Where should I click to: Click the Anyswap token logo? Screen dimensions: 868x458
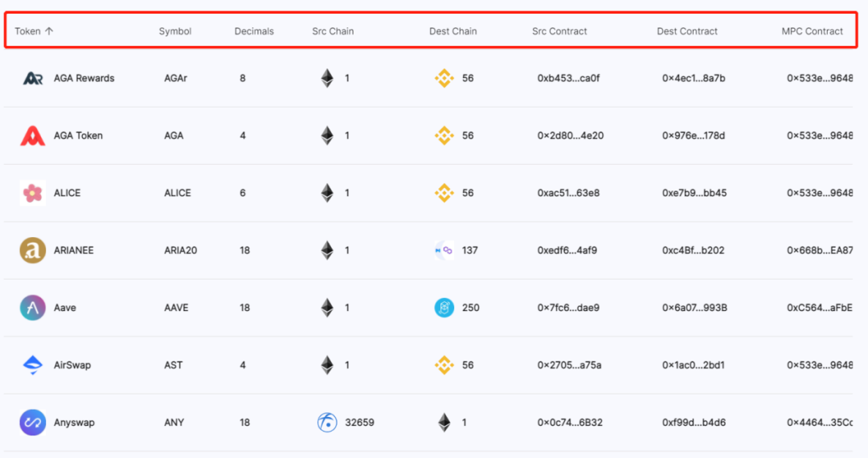(x=33, y=423)
